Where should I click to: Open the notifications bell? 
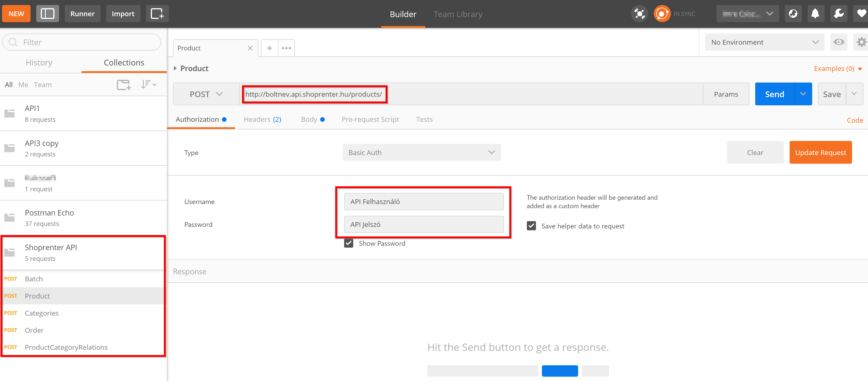click(x=815, y=14)
